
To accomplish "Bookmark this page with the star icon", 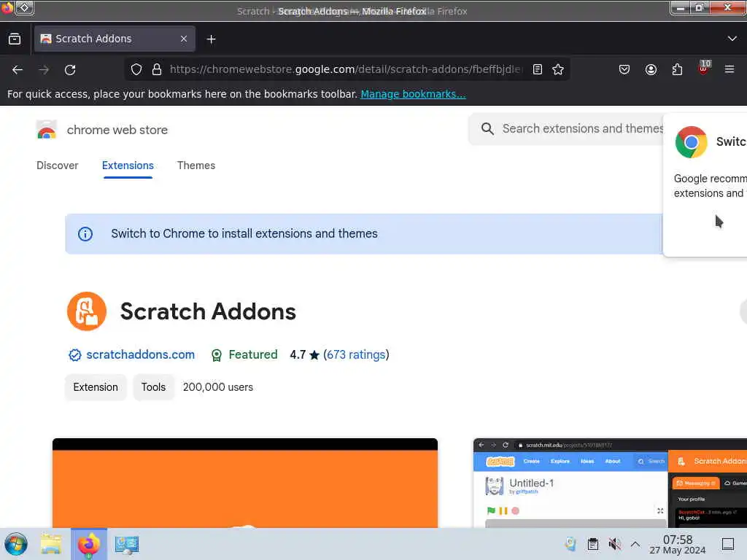I will point(558,69).
